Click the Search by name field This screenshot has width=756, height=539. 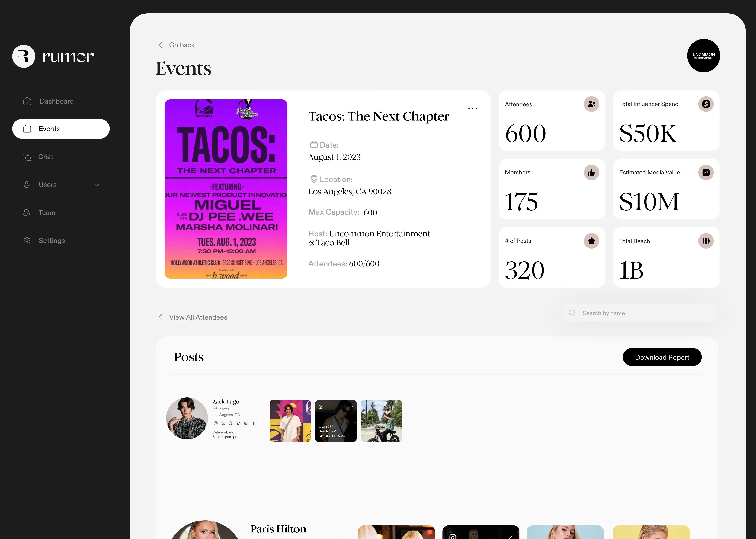[640, 313]
